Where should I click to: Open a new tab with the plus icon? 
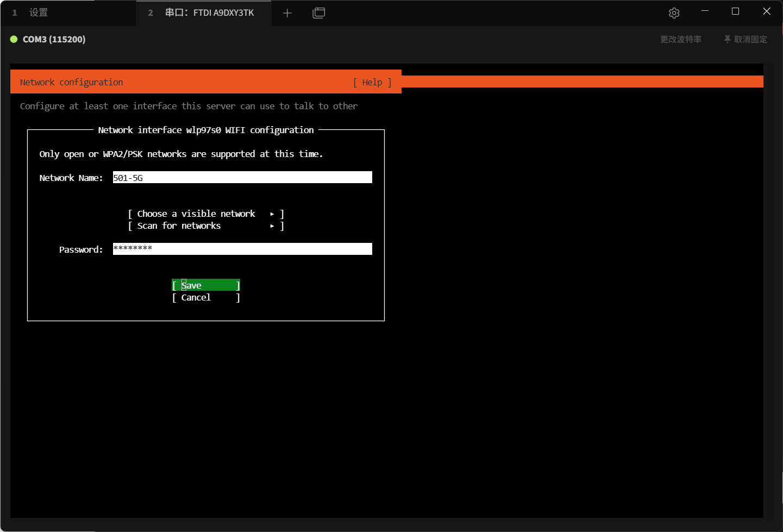click(x=287, y=13)
